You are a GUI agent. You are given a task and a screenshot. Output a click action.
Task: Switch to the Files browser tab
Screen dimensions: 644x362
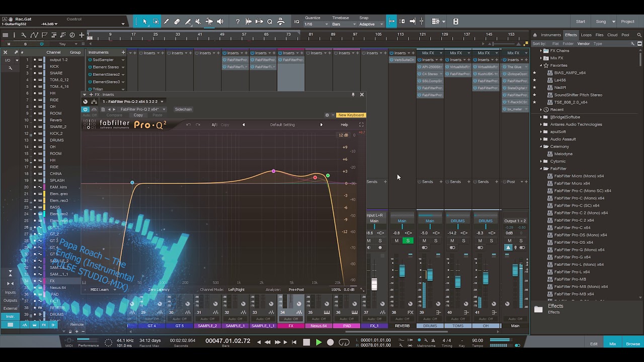click(599, 35)
